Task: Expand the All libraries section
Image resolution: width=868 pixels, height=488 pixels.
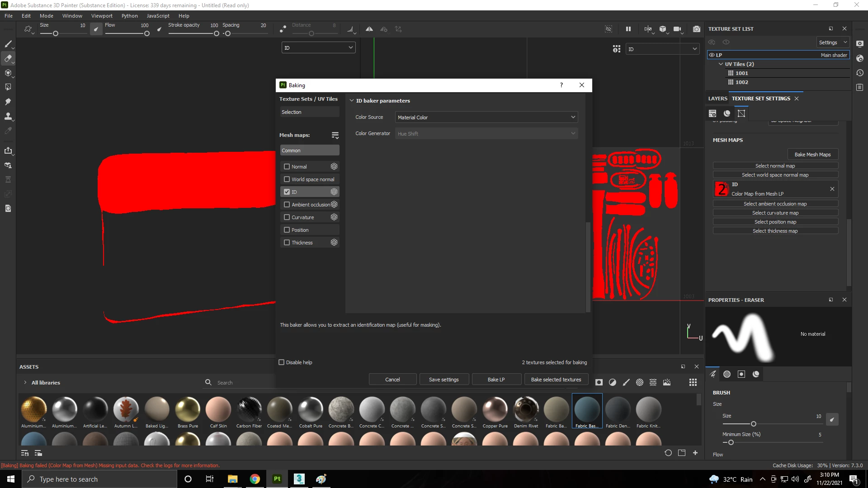Action: pyautogui.click(x=25, y=383)
